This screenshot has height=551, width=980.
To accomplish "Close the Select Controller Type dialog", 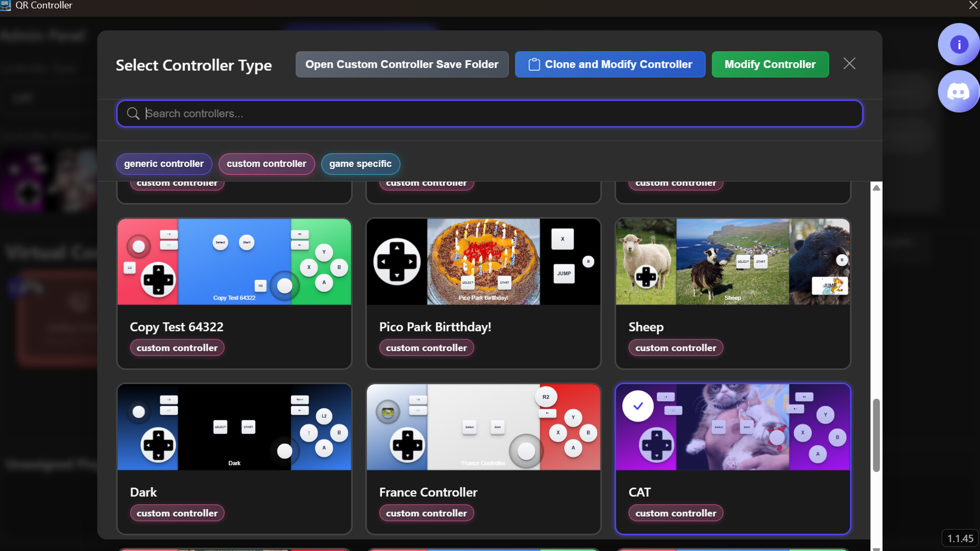I will [849, 63].
